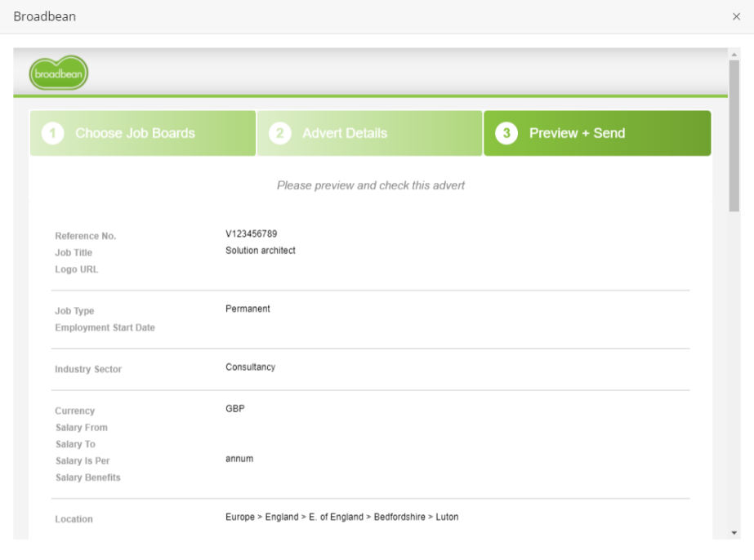Close the Broadbean dialog
Image resolution: width=754 pixels, height=560 pixels.
[x=736, y=16]
